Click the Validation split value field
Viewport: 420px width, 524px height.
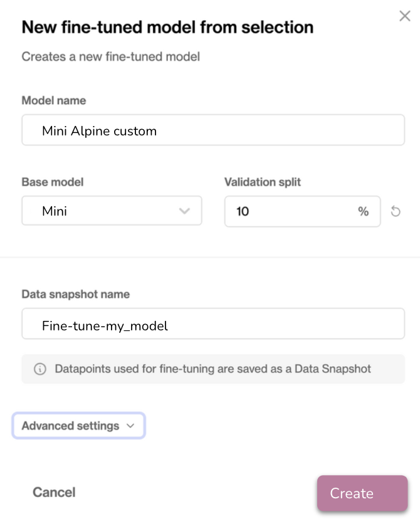coord(288,211)
